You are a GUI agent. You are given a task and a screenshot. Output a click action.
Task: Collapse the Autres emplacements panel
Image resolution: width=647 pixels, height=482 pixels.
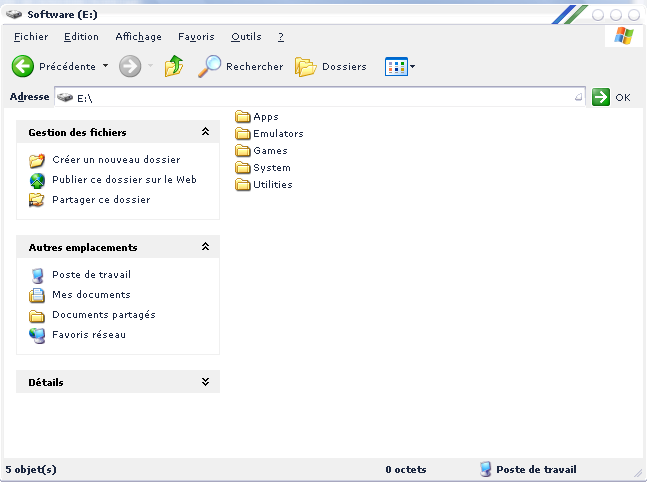(x=205, y=247)
